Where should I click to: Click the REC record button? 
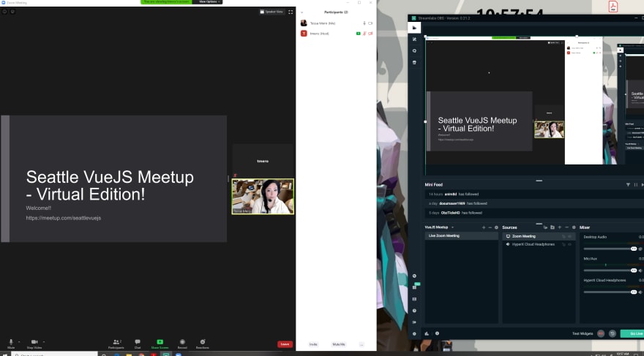pos(601,334)
